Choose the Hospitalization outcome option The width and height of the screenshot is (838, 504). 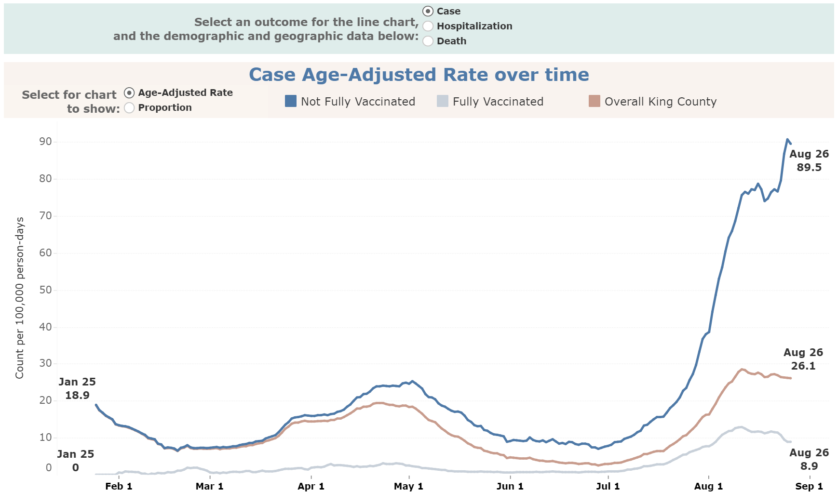[428, 26]
